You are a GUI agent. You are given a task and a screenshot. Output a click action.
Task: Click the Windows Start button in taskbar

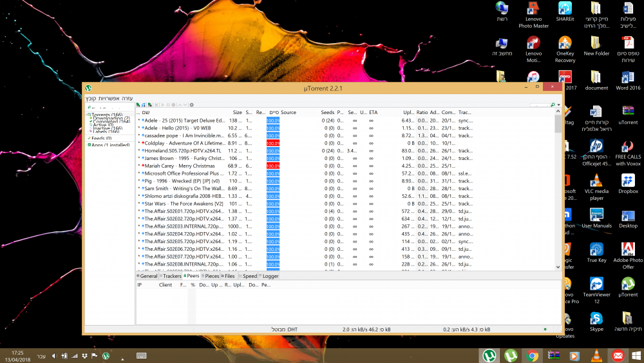click(637, 356)
